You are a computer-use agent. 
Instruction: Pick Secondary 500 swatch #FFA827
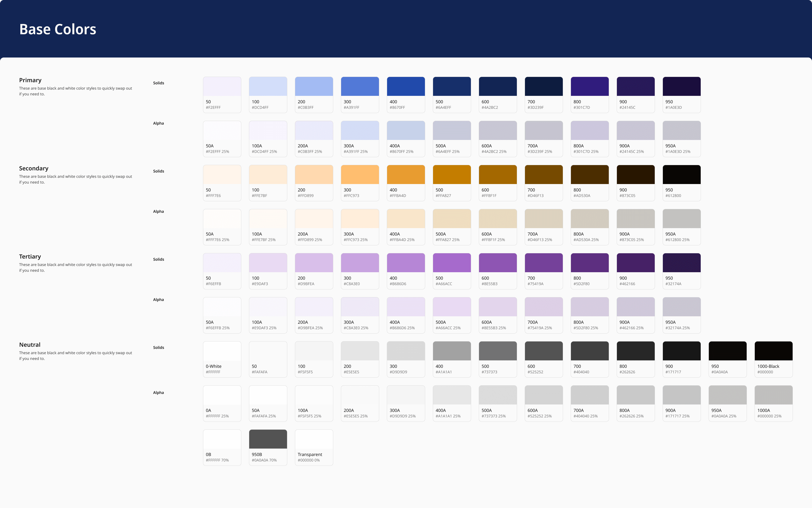coord(452,183)
